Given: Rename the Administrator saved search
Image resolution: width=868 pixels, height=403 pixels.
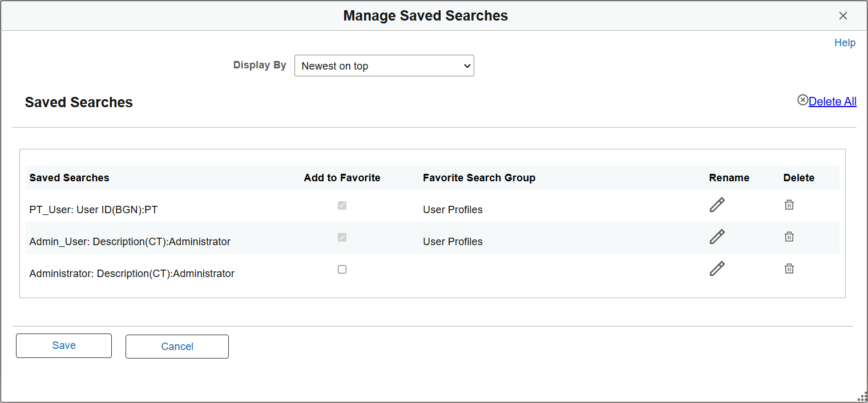Looking at the screenshot, I should pyautogui.click(x=717, y=268).
